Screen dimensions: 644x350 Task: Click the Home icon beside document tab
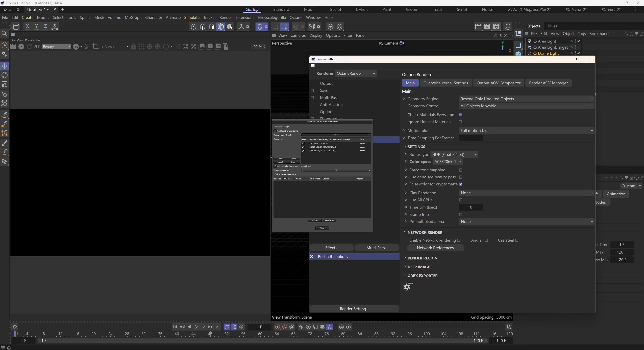pyautogui.click(x=18, y=10)
